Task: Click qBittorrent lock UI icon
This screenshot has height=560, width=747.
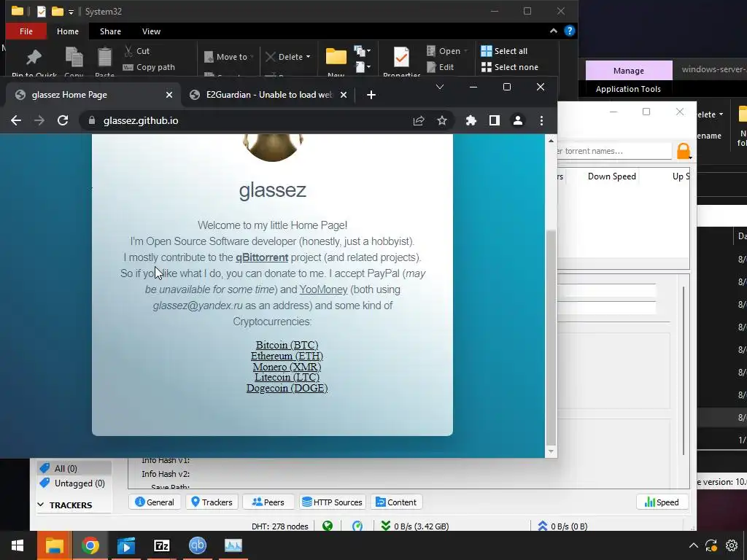Action: (x=683, y=151)
